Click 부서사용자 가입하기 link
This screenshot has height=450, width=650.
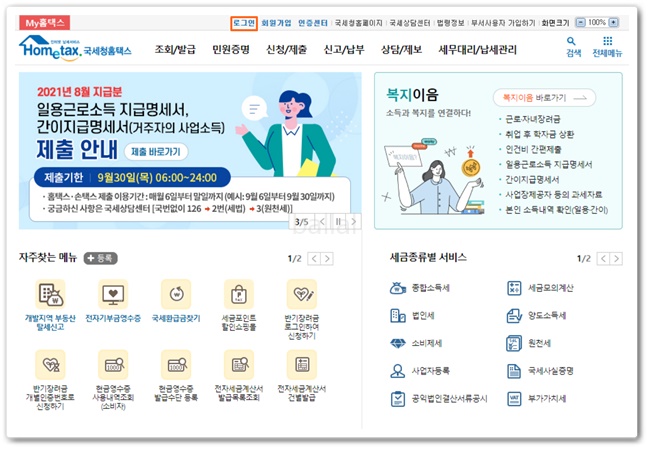[x=503, y=23]
